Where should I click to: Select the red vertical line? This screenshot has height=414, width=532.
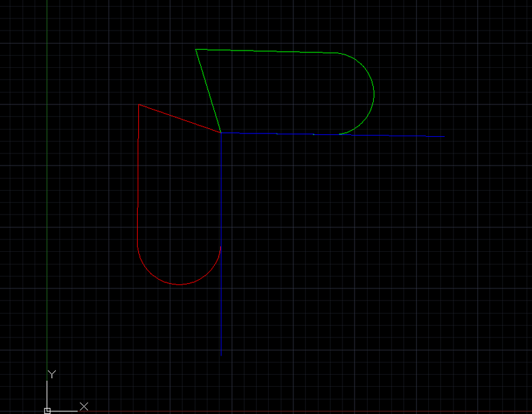click(x=138, y=175)
